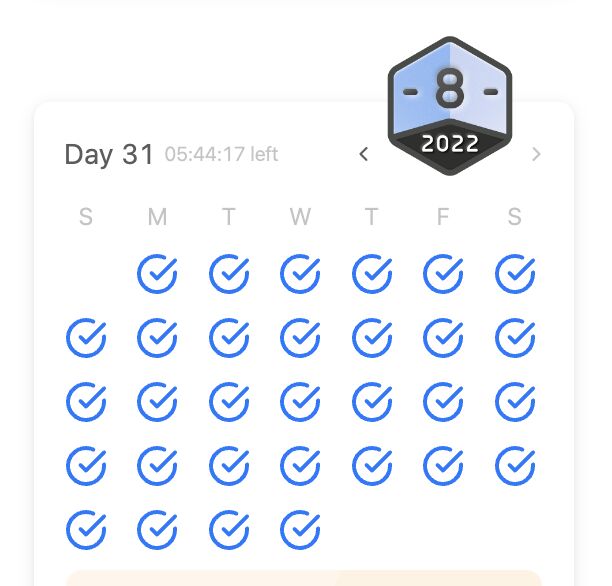Select the checkmark for Wednesday the 10th
Image resolution: width=612 pixels, height=586 pixels.
(300, 338)
